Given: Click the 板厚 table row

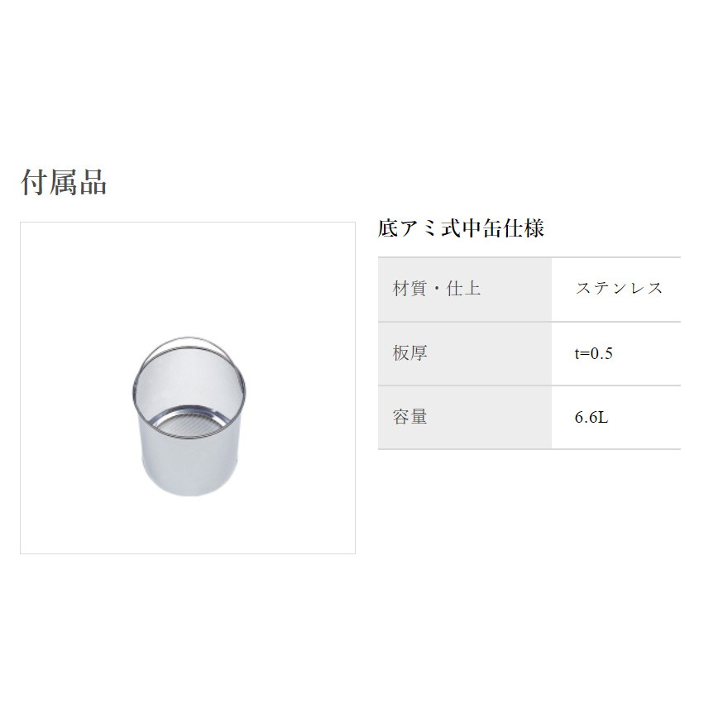Looking at the screenshot, I should (x=529, y=353).
